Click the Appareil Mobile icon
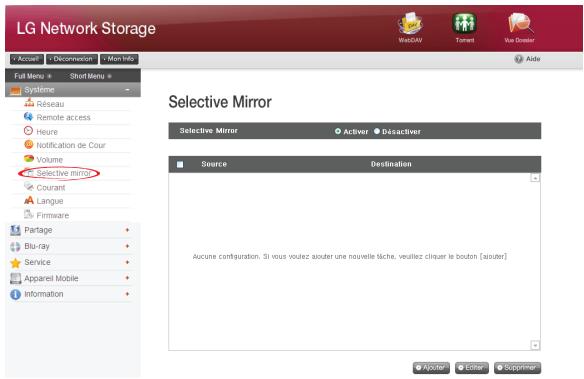 pos(15,278)
